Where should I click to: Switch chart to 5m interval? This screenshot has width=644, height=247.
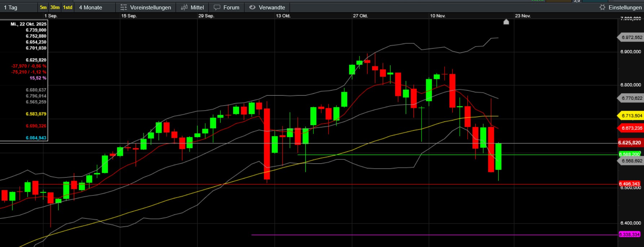[43, 8]
